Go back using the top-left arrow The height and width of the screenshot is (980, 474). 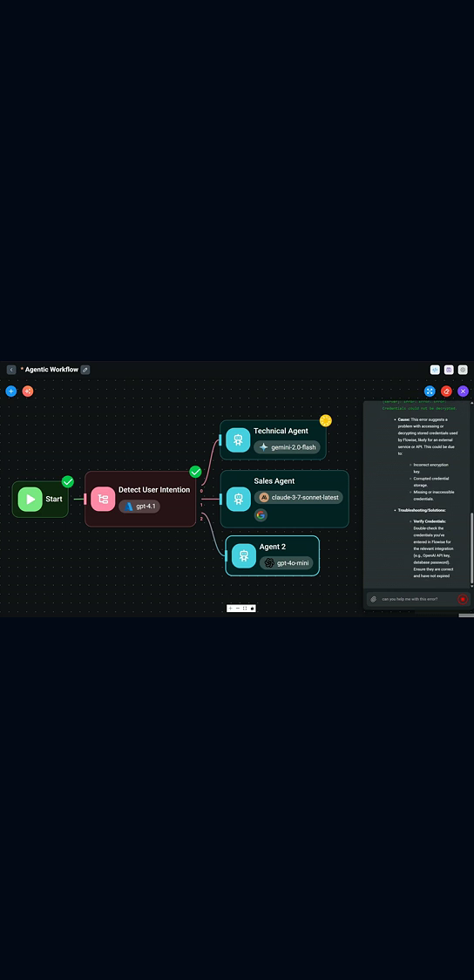pyautogui.click(x=11, y=370)
